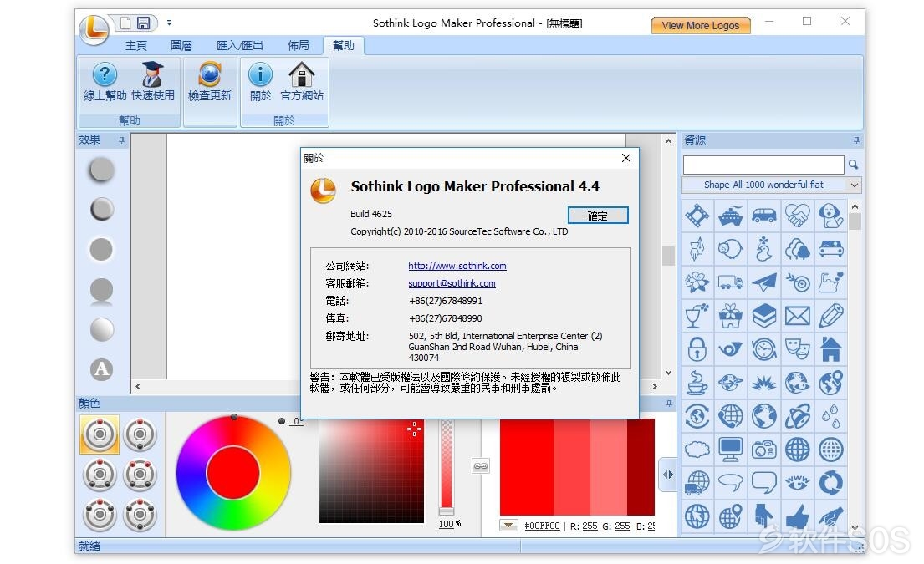Viewport: 924px width, 564px height.
Task: Insert the cruise ship shape
Action: 731,216
